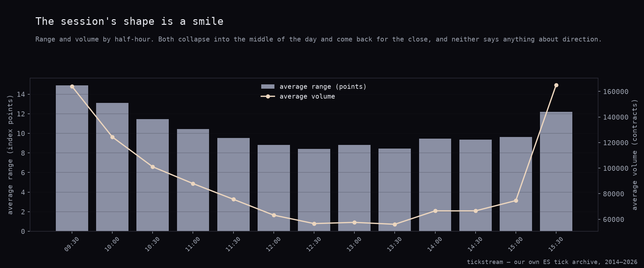Click the 12:00 range bar

[274, 188]
